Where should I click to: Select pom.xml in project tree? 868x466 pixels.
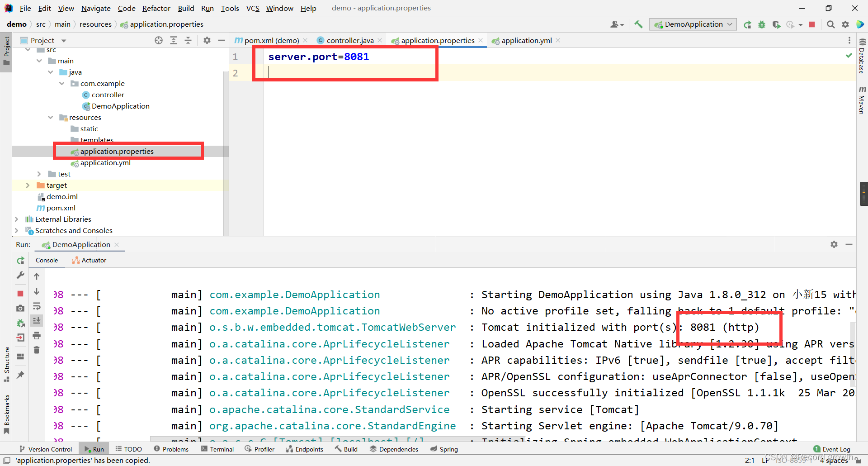coord(61,208)
